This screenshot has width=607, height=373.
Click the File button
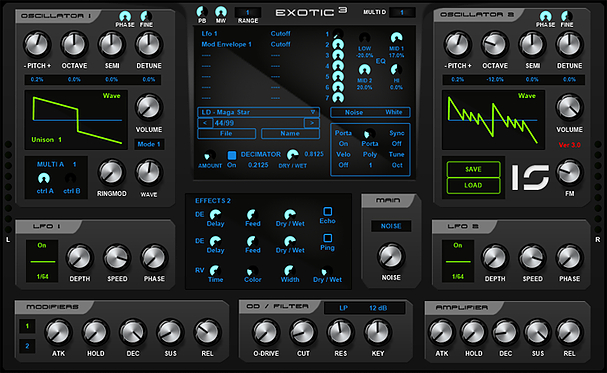[x=226, y=133]
